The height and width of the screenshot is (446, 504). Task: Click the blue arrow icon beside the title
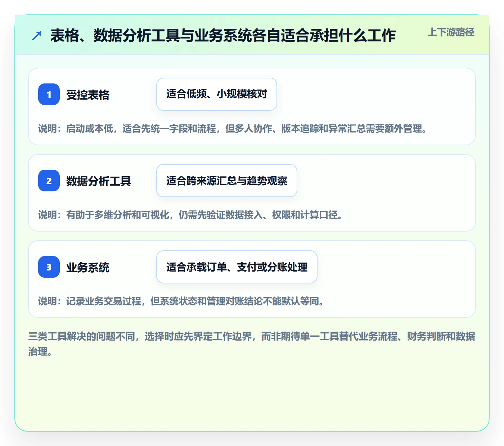pyautogui.click(x=37, y=36)
